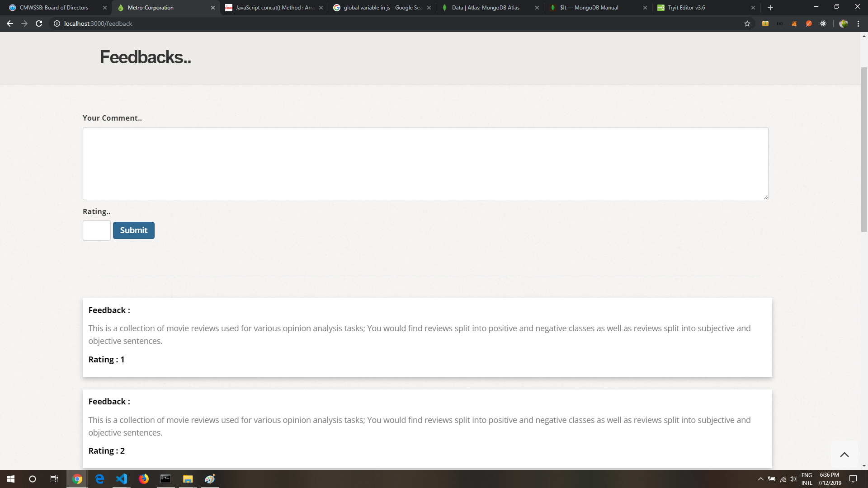Close the Metro-Corporation tab
The image size is (868, 488).
pos(213,8)
